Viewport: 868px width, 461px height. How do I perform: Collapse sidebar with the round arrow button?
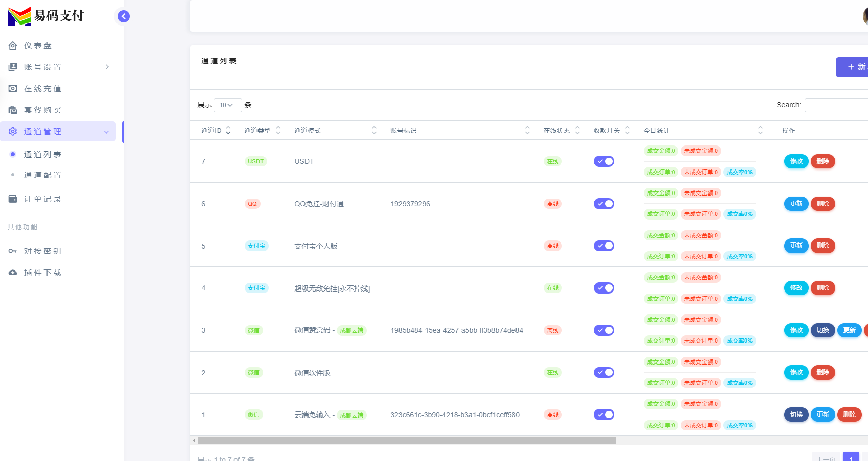(x=123, y=16)
